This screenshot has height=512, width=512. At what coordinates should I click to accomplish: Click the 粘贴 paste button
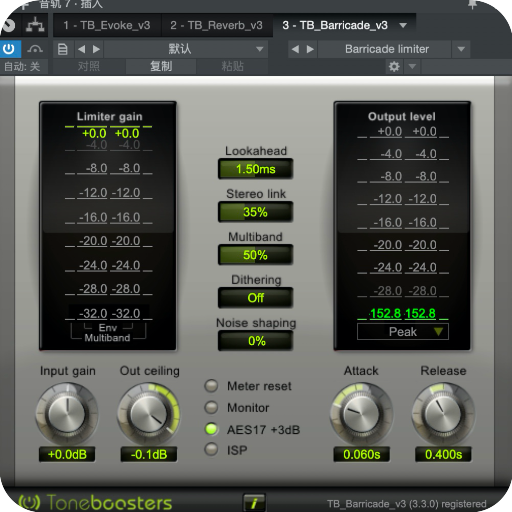233,66
